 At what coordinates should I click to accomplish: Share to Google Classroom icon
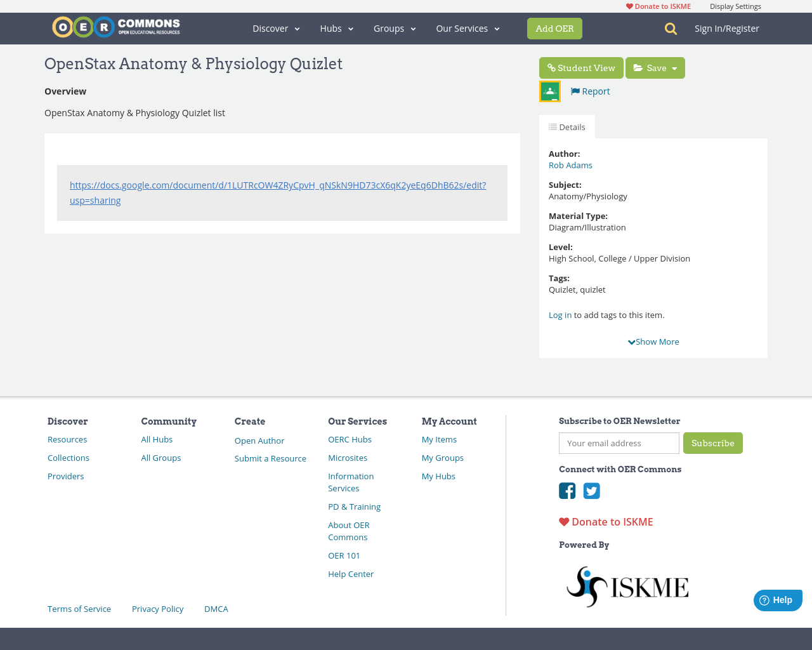click(550, 91)
